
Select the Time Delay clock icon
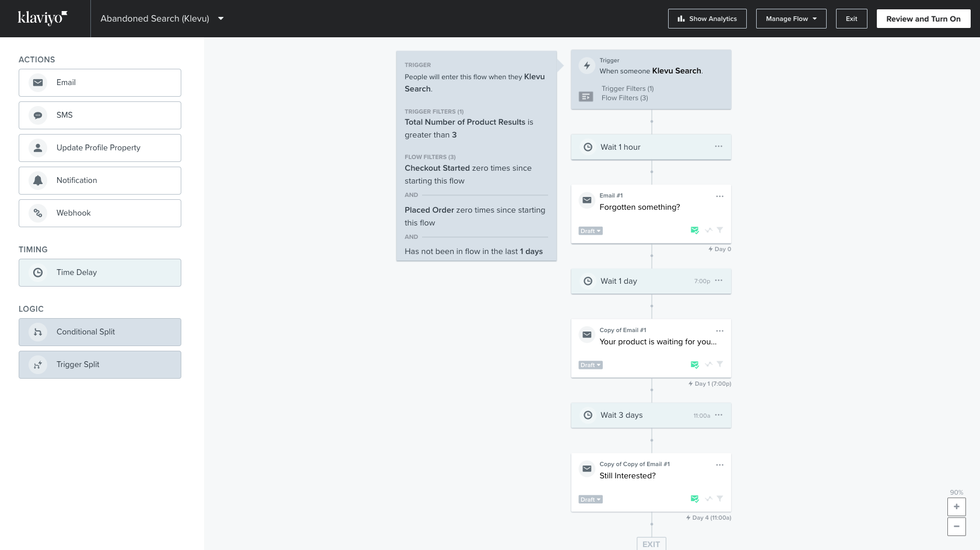coord(38,273)
